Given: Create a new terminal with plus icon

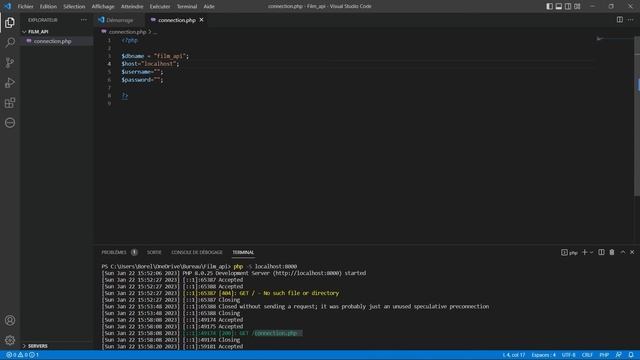Looking at the screenshot, I should click(584, 252).
